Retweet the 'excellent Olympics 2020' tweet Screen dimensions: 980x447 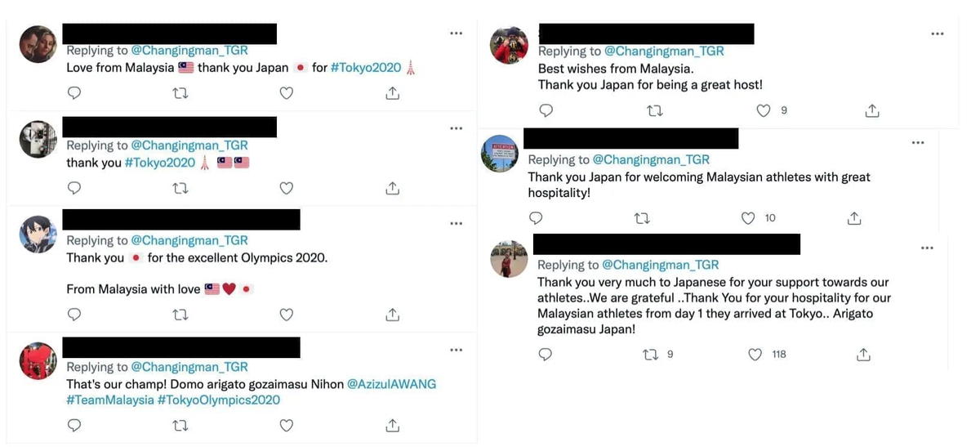point(180,315)
